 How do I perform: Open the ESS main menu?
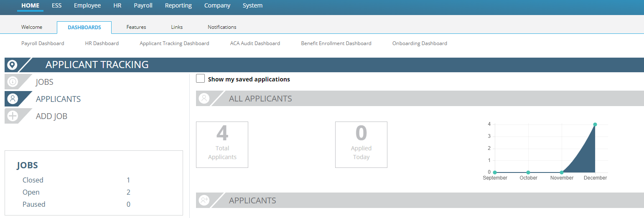(x=56, y=5)
